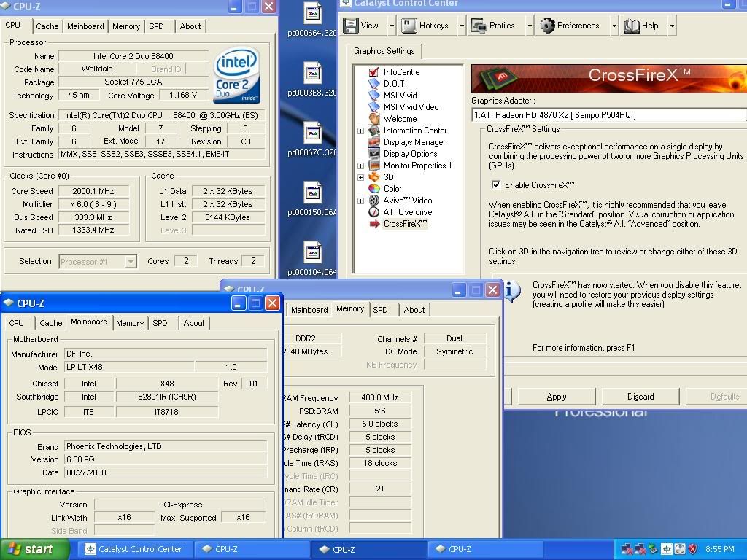The image size is (747, 560).
Task: Expand the 3D tree node
Action: (360, 177)
